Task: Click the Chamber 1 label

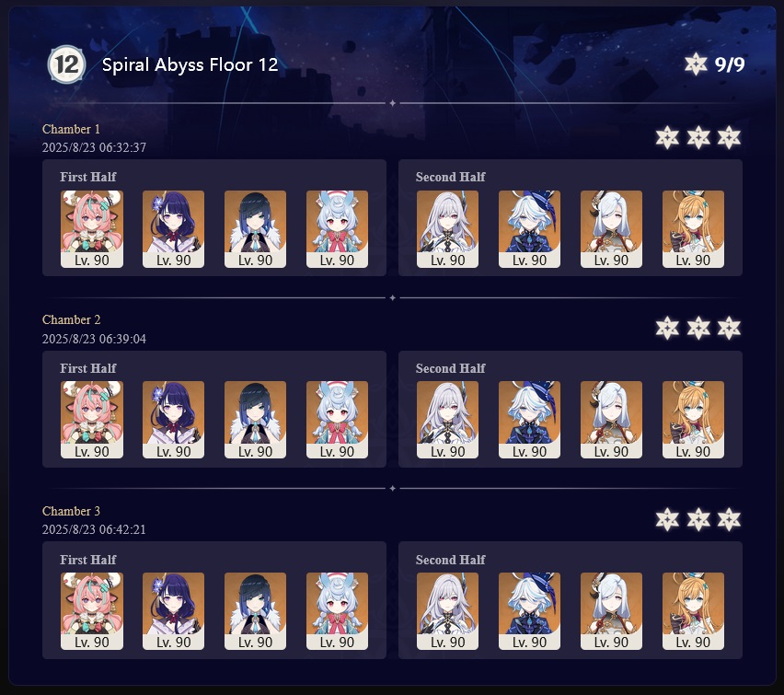Action: coord(71,129)
